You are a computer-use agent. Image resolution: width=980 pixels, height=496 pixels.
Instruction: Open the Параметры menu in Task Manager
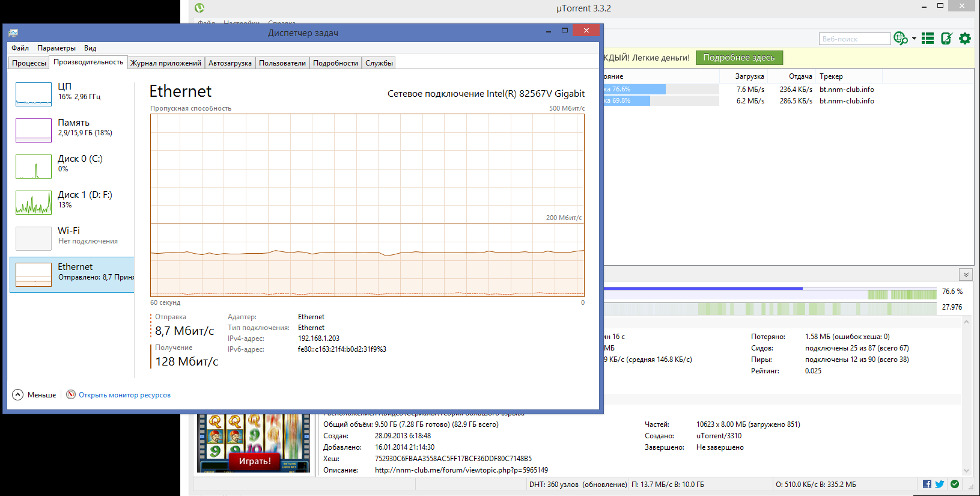point(56,48)
